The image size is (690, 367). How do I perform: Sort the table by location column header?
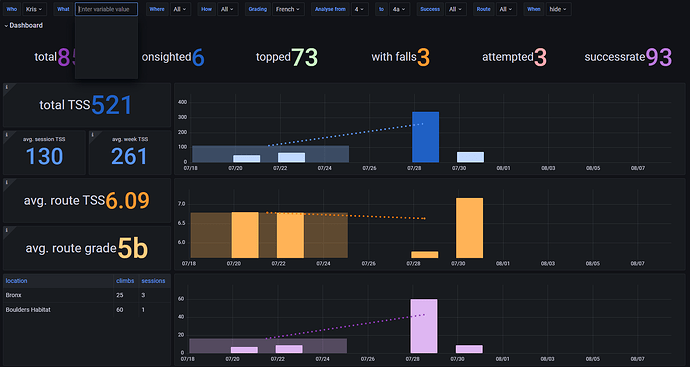[x=16, y=281]
